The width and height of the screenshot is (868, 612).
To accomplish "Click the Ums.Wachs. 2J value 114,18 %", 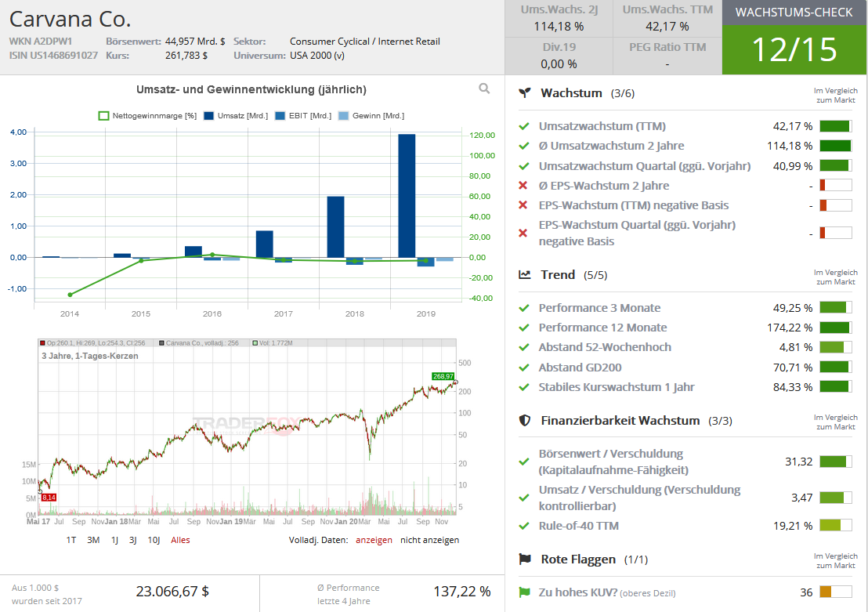I will pos(559,27).
